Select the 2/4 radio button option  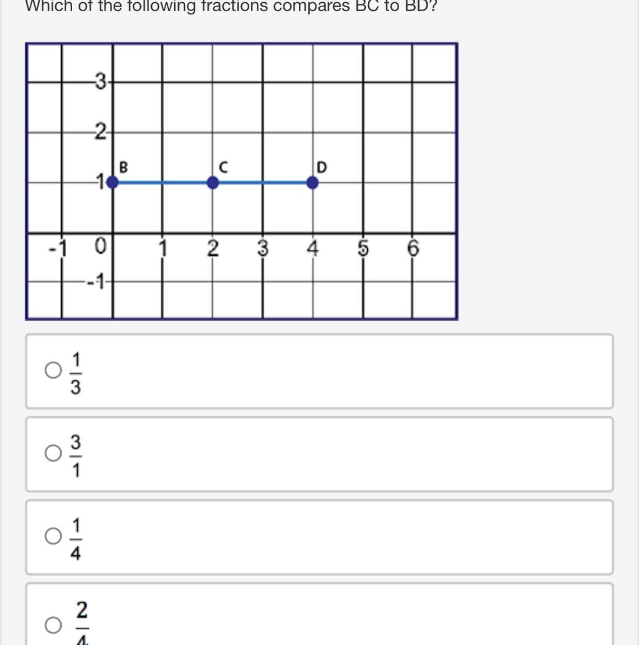click(53, 625)
